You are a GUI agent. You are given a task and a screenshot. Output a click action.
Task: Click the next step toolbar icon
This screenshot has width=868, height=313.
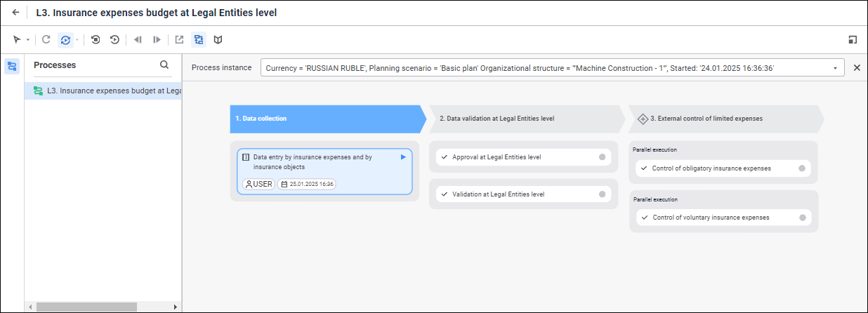[157, 40]
